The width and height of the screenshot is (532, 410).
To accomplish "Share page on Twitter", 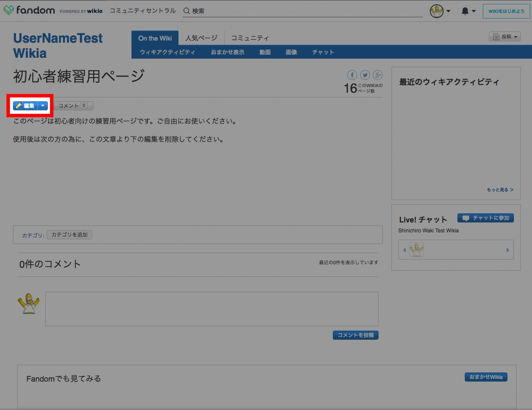I will (365, 75).
